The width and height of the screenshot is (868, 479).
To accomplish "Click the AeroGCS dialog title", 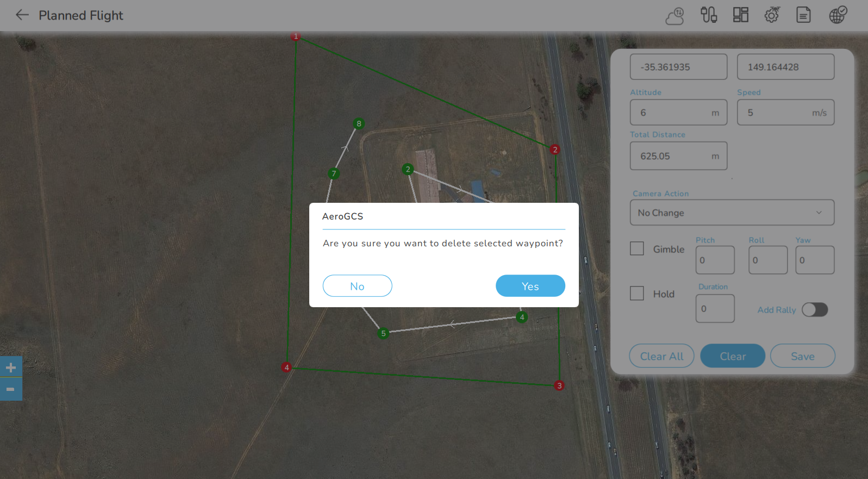I will (x=342, y=216).
